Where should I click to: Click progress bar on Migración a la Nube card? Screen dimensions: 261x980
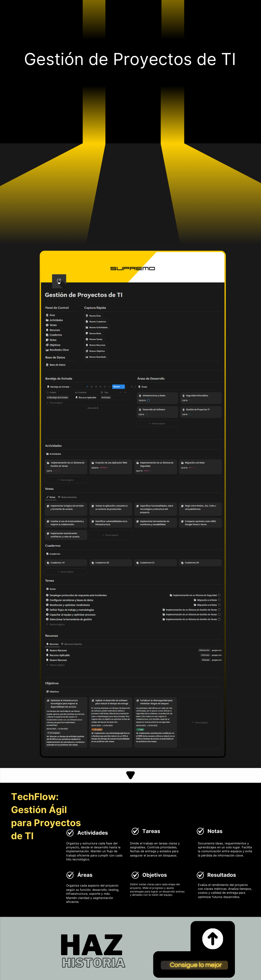coord(192,467)
